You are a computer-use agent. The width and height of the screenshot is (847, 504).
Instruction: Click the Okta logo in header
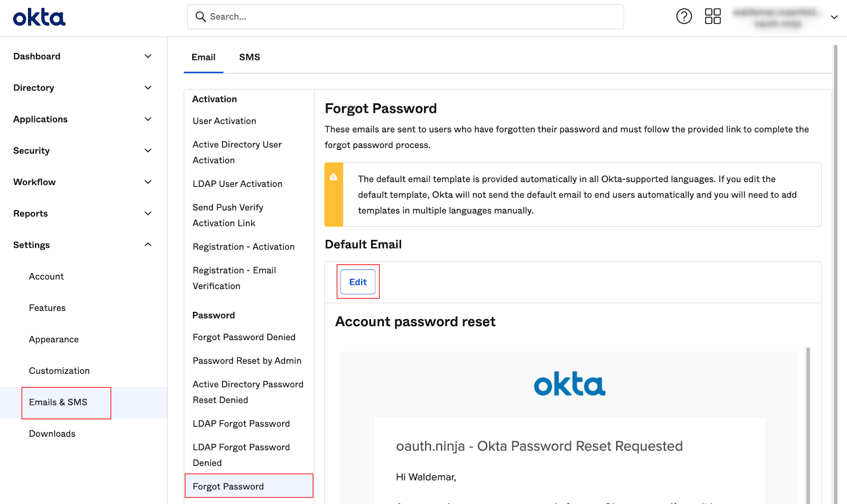tap(39, 17)
